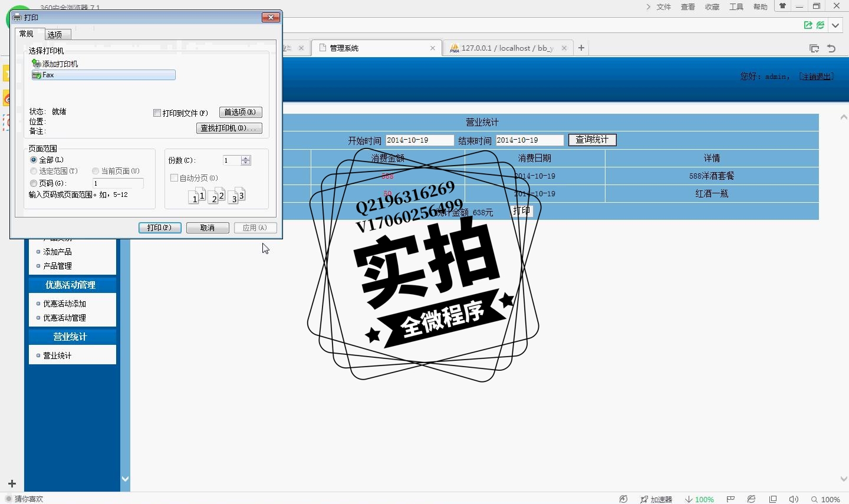Click the skin (shirt) icon in title bar
The image size is (849, 504).
click(782, 6)
